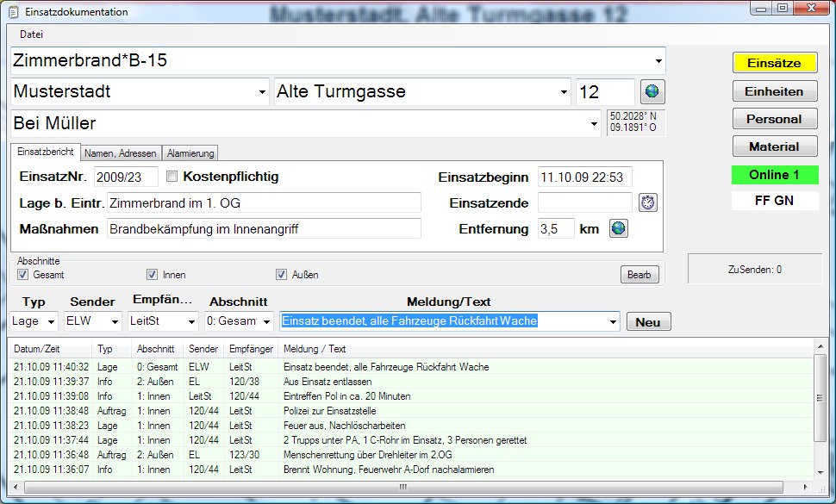The width and height of the screenshot is (836, 504).
Task: Open the Einheiten section
Action: pyautogui.click(x=774, y=91)
